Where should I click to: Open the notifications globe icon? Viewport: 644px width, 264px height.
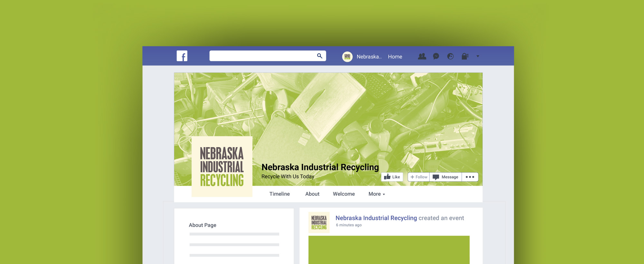tap(450, 56)
